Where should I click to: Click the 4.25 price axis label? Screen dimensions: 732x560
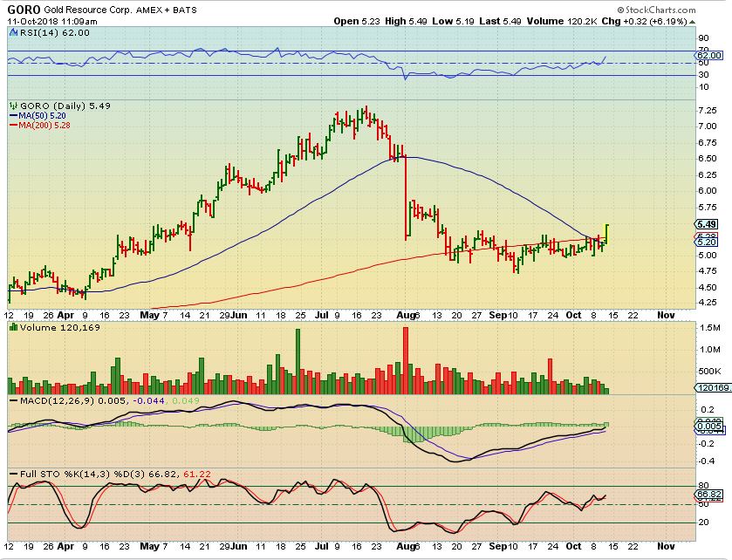[x=708, y=302]
